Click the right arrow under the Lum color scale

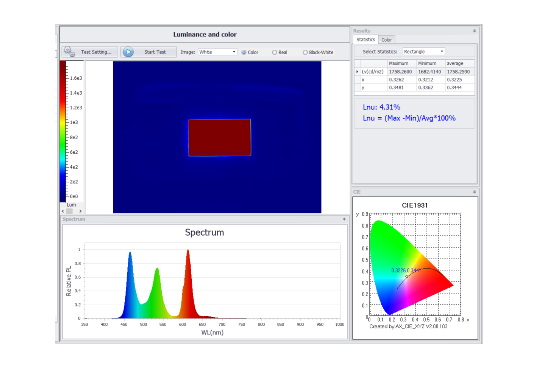pos(80,211)
